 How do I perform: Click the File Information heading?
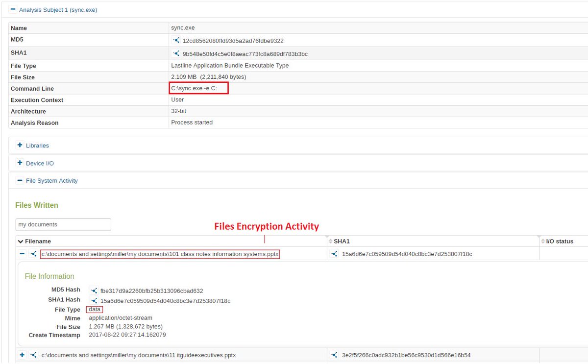tap(49, 276)
